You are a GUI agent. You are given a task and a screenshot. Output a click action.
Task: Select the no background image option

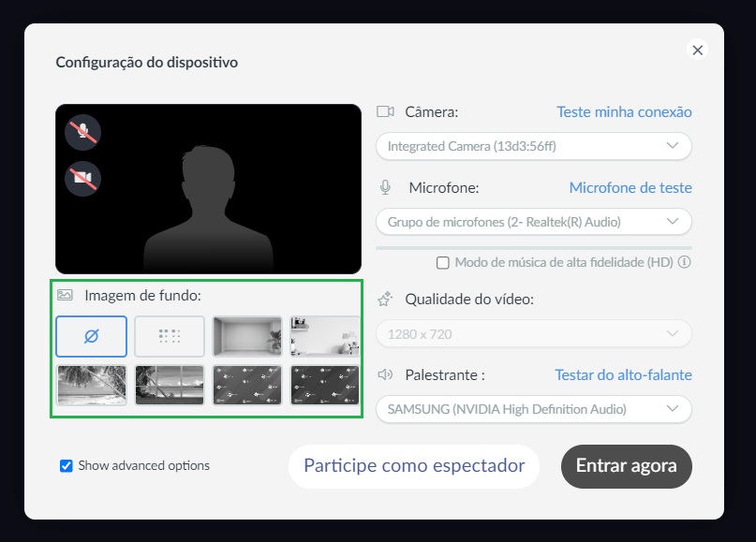tap(91, 336)
